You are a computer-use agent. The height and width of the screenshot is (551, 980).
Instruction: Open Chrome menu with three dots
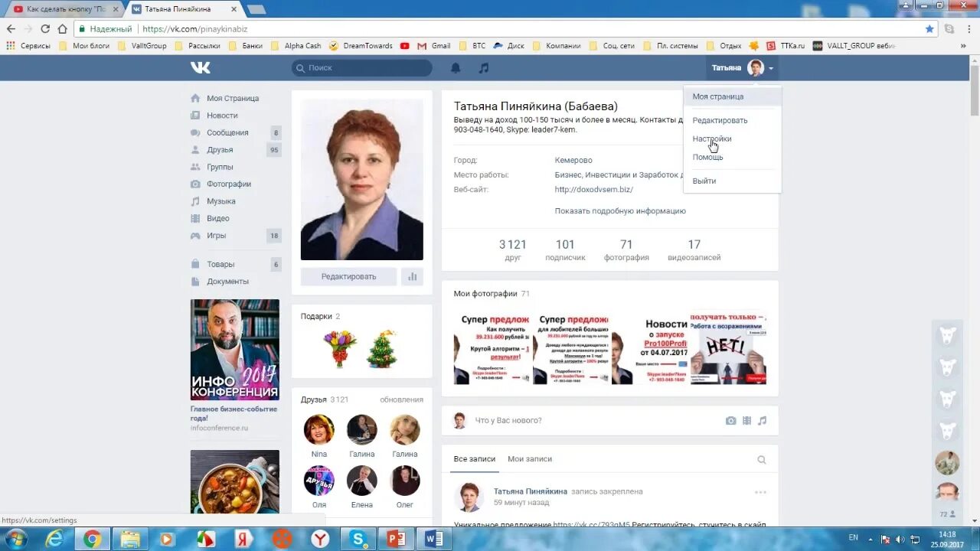point(969,29)
